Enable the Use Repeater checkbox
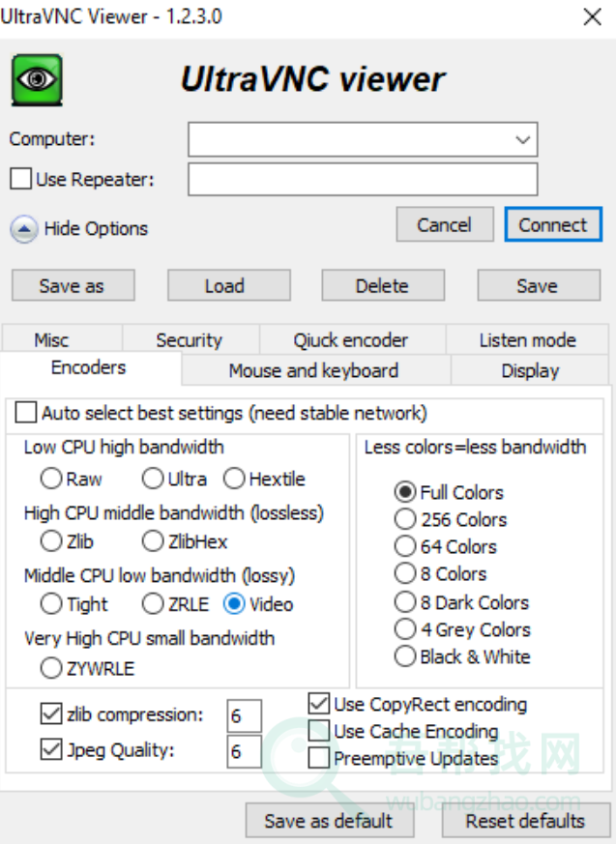Image resolution: width=616 pixels, height=844 pixels. pos(20,179)
